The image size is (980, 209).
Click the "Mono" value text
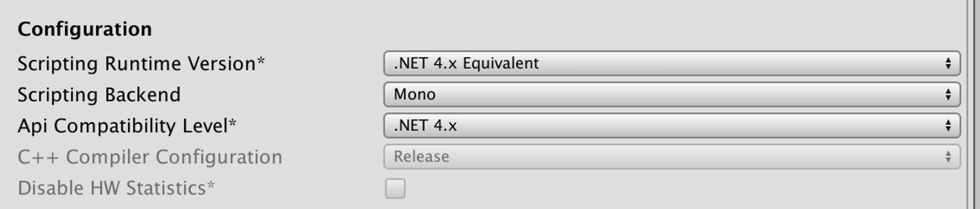415,95
